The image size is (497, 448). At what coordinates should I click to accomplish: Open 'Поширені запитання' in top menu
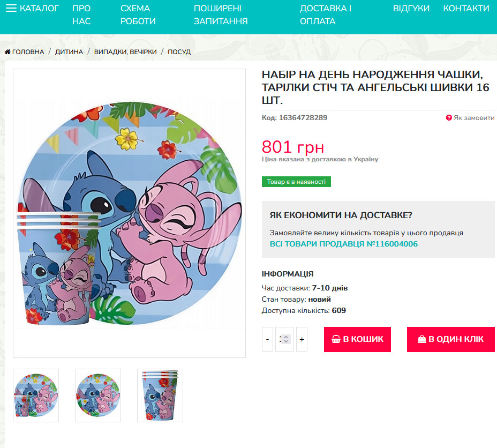tap(221, 15)
